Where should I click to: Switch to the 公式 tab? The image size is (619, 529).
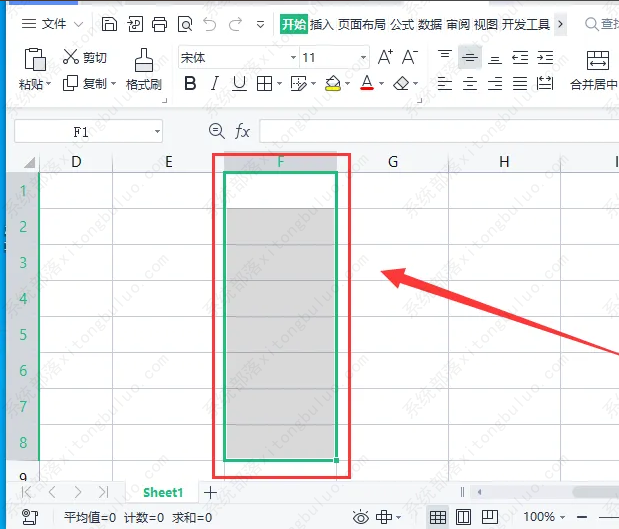coord(402,24)
